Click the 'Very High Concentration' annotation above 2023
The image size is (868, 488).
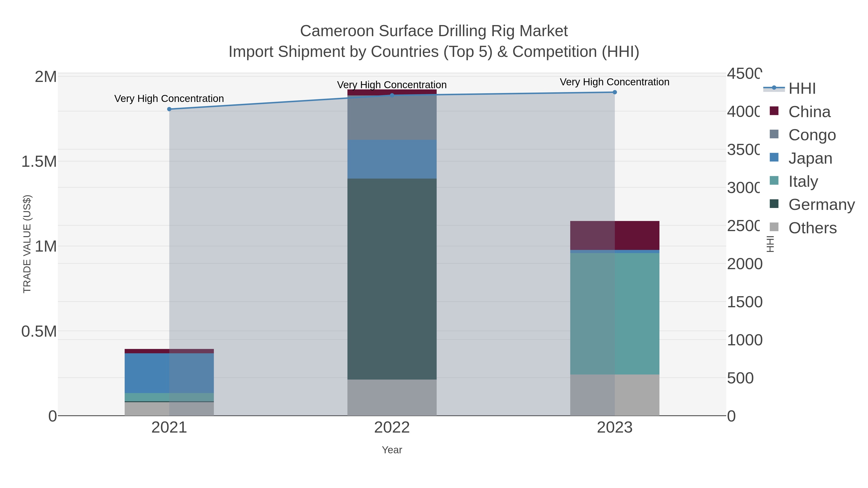click(x=615, y=82)
